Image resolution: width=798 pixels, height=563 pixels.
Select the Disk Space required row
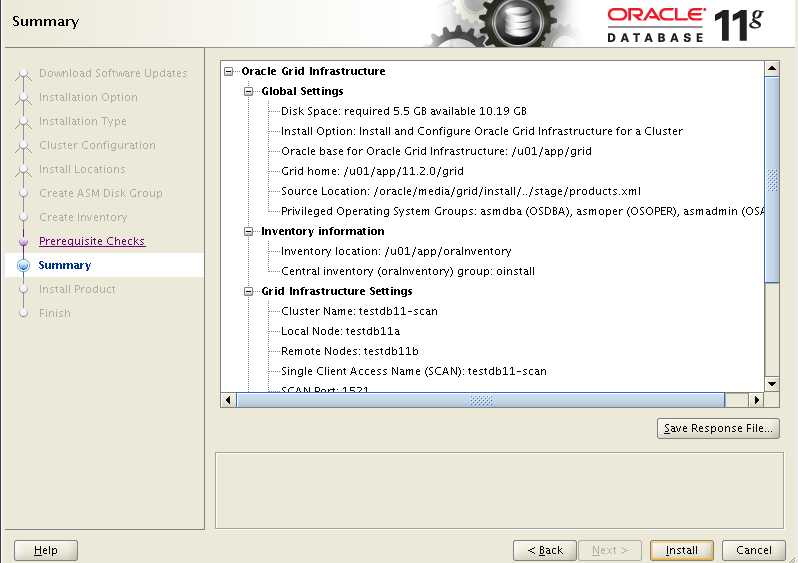pyautogui.click(x=404, y=111)
